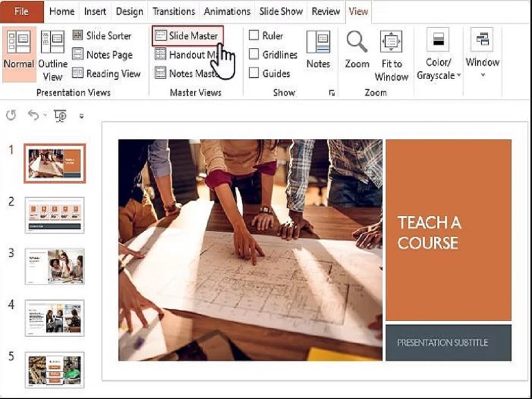The image size is (532, 399).
Task: Open the Animations tab
Action: pos(227,12)
